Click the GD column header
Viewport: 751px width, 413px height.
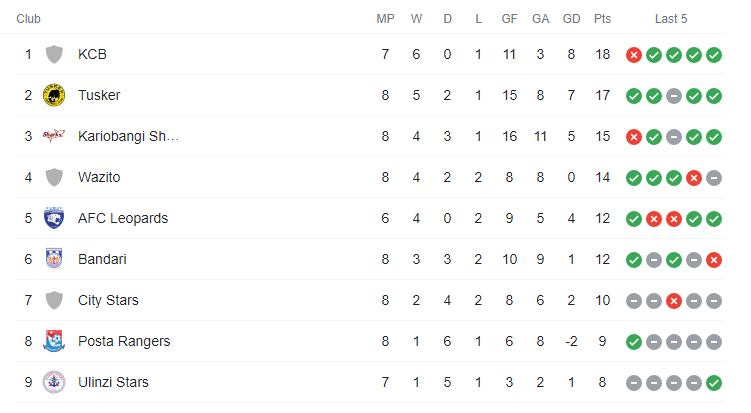(x=571, y=19)
